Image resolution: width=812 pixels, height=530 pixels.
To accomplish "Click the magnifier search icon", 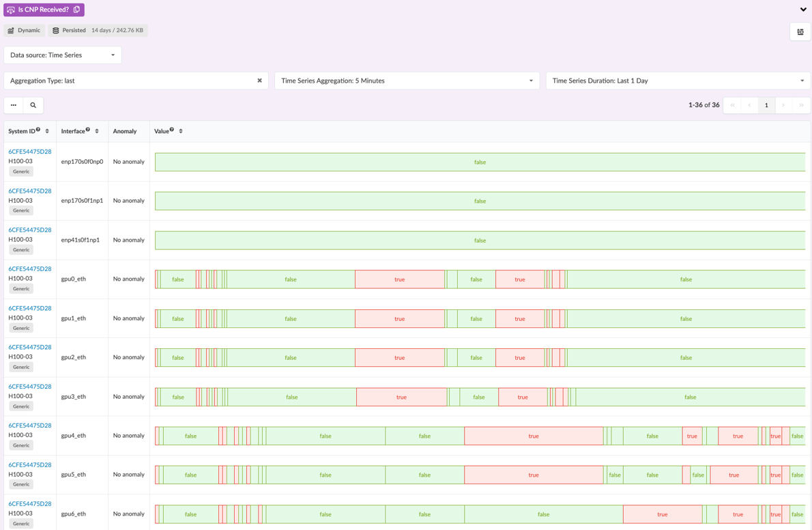I will (33, 104).
